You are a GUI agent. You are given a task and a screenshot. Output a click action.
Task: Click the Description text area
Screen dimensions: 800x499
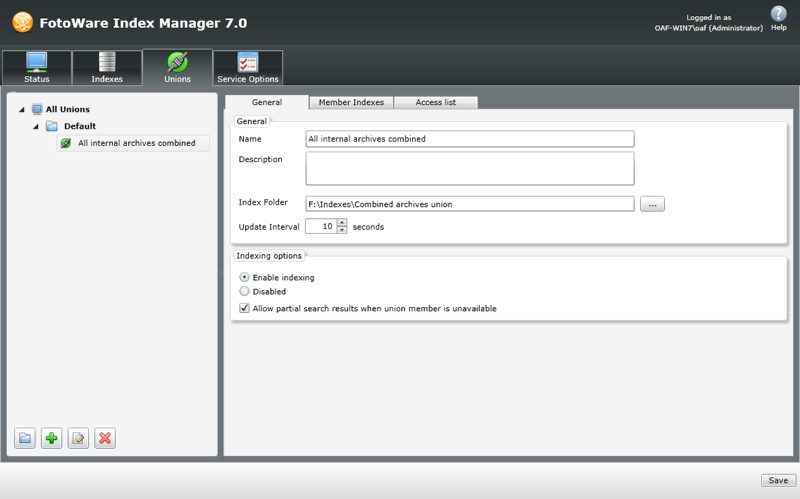click(470, 168)
